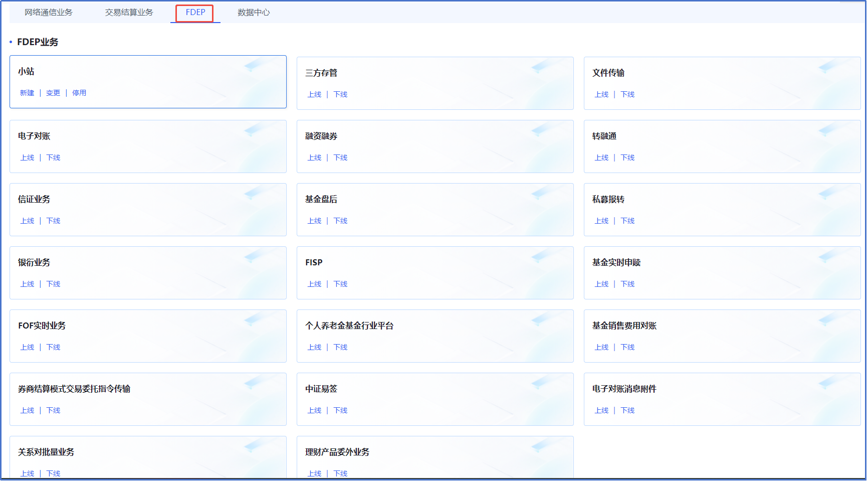This screenshot has width=868, height=481.
Task: Click the 关系对批量业务 card title
Action: (46, 452)
